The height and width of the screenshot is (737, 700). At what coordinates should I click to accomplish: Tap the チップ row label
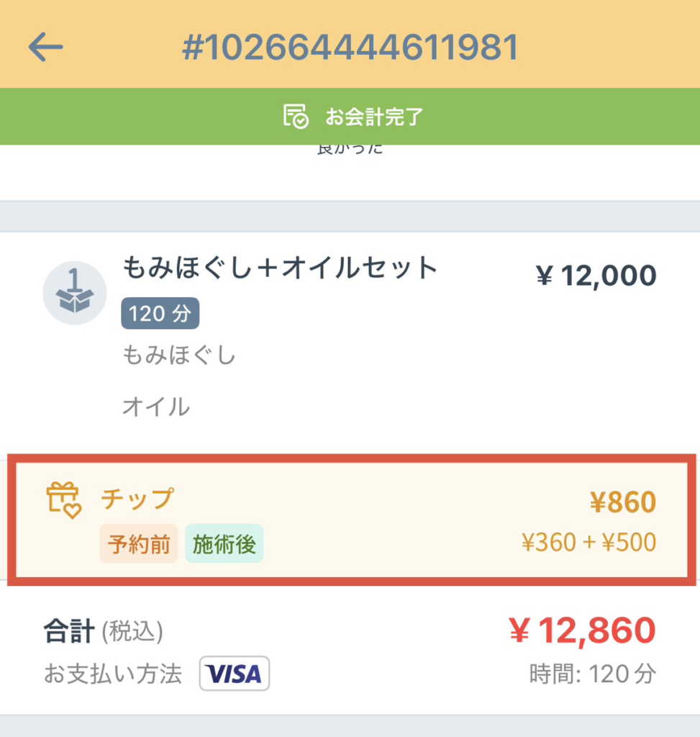(x=137, y=498)
